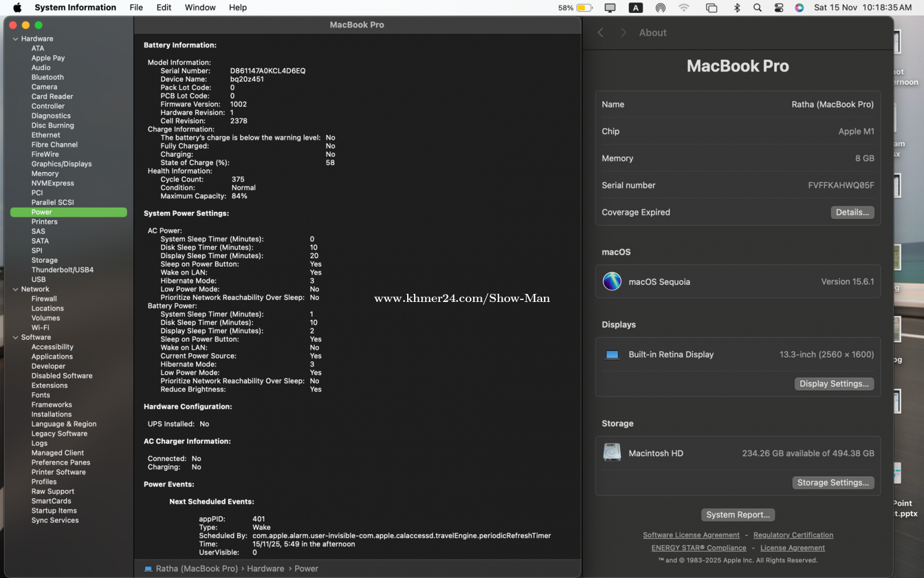Click the System Report button
This screenshot has width=924, height=578.
click(x=737, y=515)
